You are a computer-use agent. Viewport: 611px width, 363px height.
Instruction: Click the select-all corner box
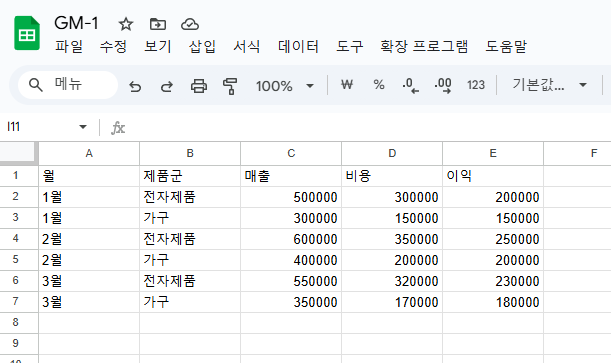19,153
